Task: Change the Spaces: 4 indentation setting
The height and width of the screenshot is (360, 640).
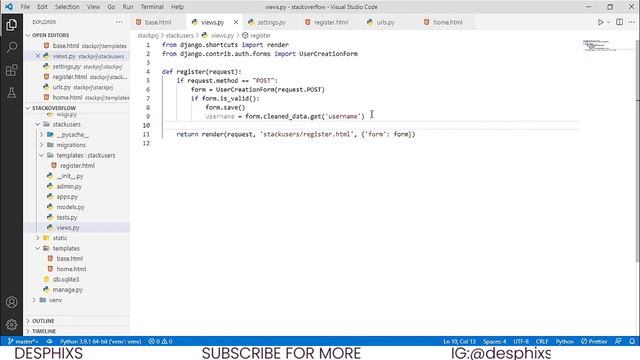Action: coord(494,341)
